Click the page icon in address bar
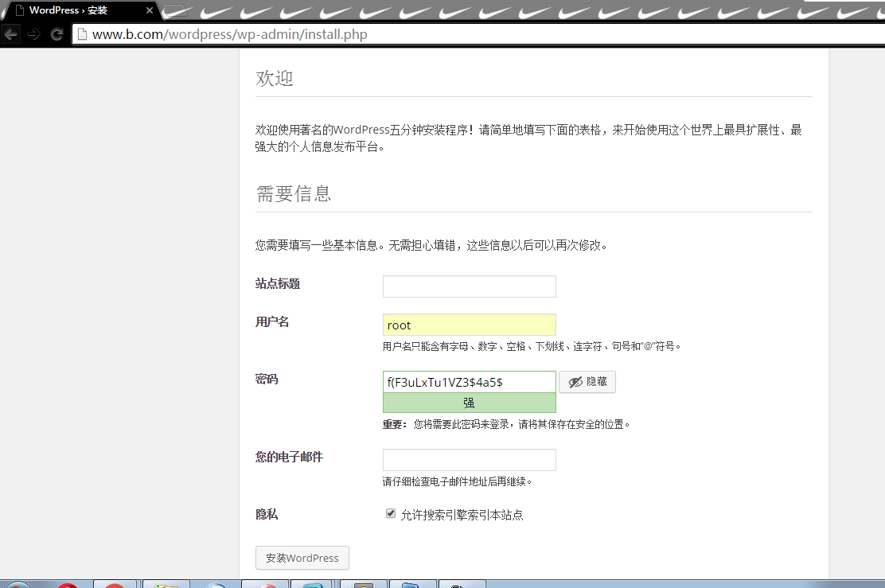 83,34
